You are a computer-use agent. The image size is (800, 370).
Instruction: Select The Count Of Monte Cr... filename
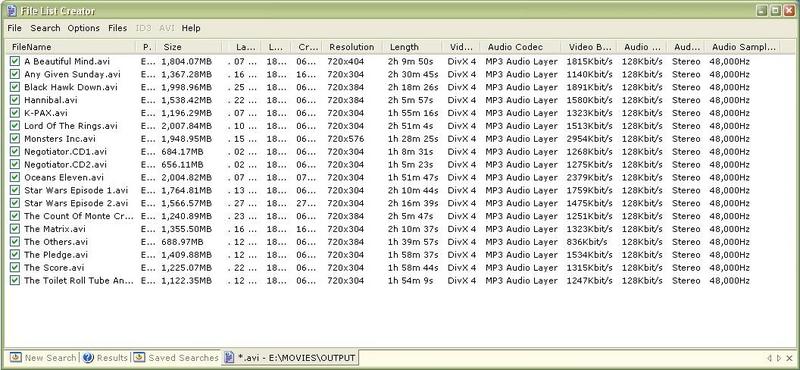(x=79, y=216)
